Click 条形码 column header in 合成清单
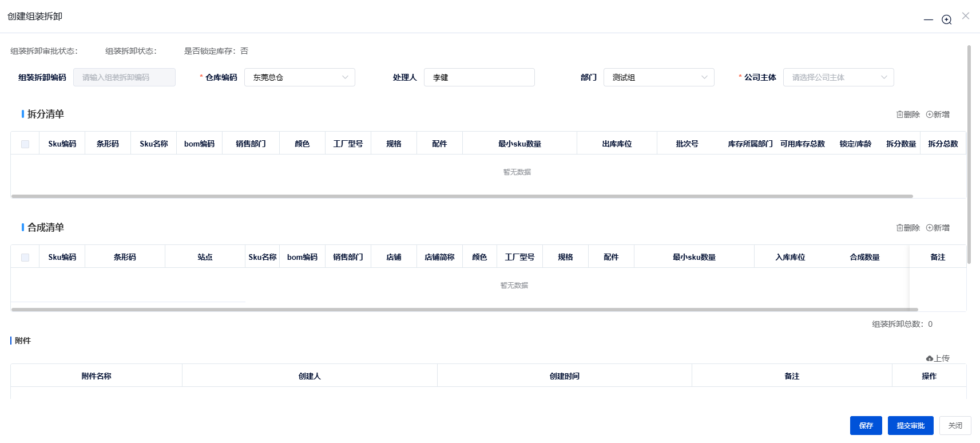 pyautogui.click(x=125, y=257)
